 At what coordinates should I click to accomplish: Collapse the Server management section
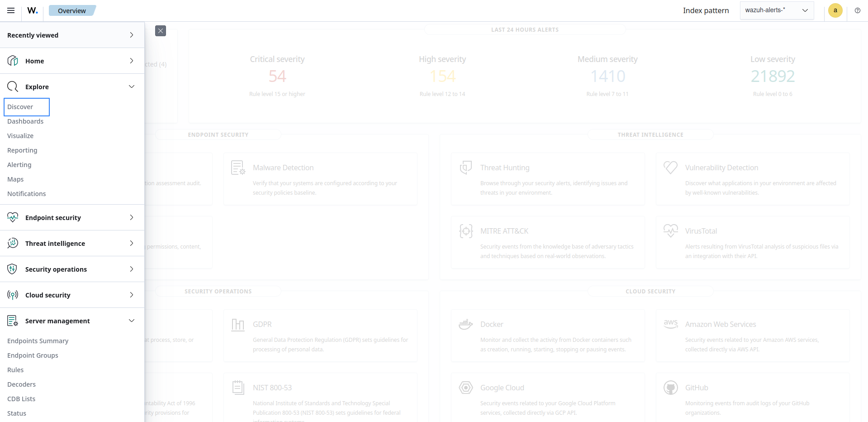point(131,321)
